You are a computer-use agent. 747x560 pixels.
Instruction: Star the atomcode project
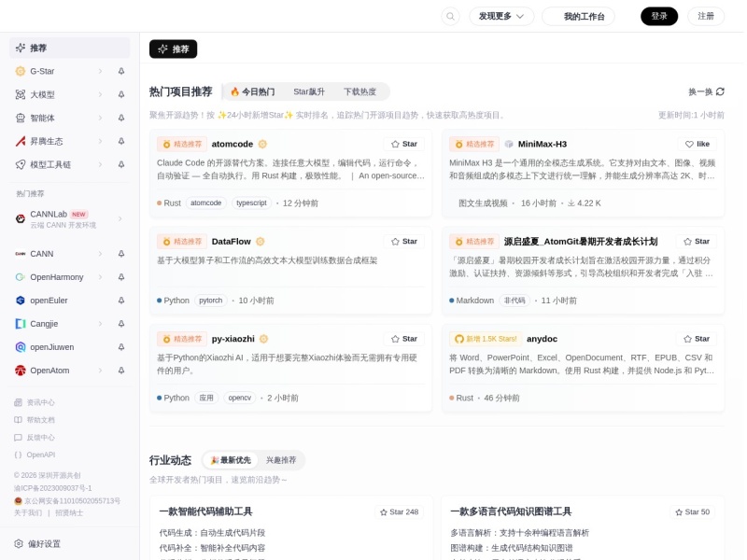click(x=404, y=144)
